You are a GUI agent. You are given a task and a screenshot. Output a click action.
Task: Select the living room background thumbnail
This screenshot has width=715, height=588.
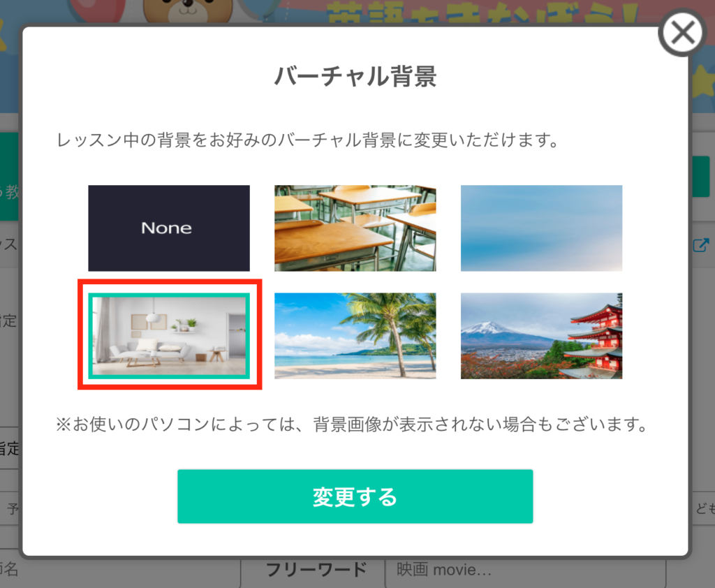coord(169,336)
